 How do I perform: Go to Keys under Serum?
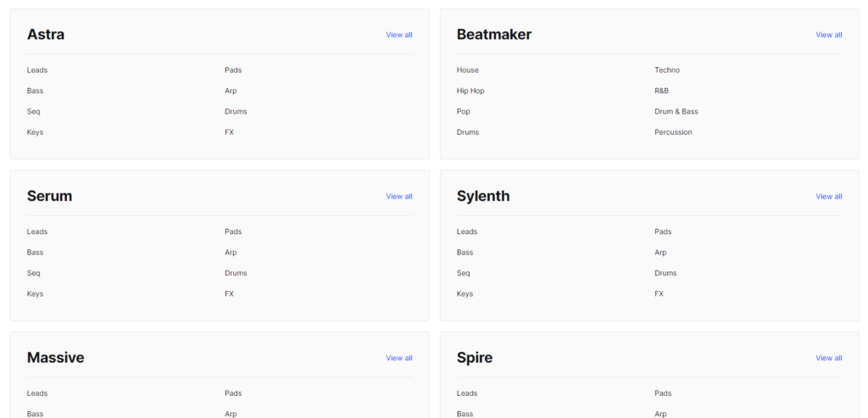tap(35, 294)
